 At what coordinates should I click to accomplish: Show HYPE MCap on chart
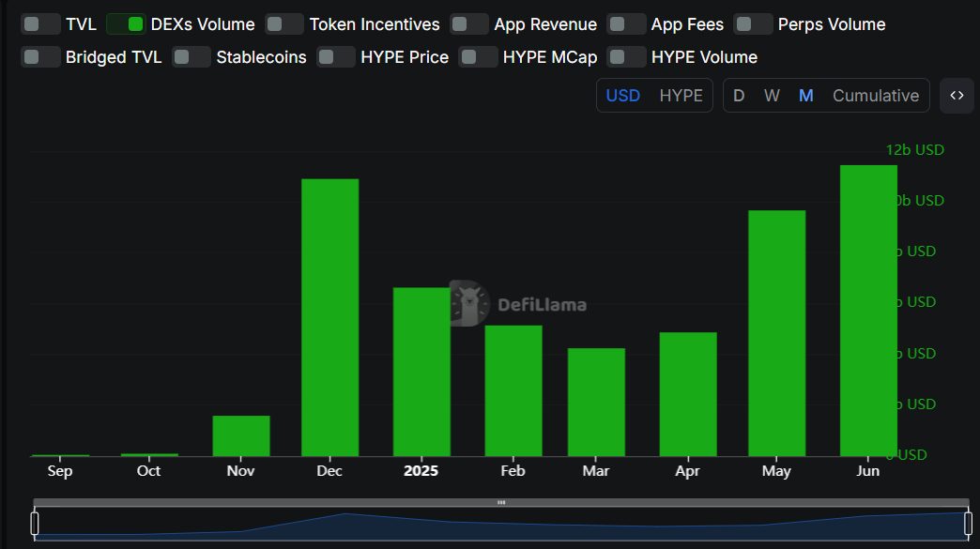click(478, 57)
